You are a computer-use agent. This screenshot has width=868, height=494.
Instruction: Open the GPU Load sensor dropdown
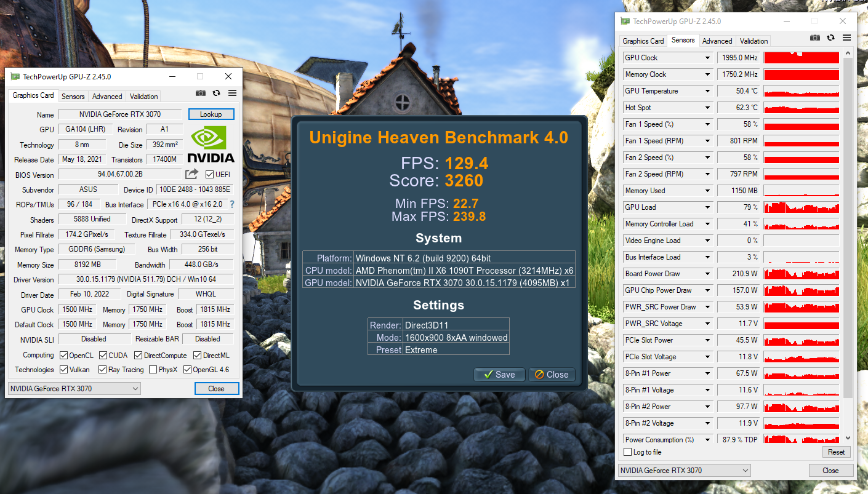point(707,207)
